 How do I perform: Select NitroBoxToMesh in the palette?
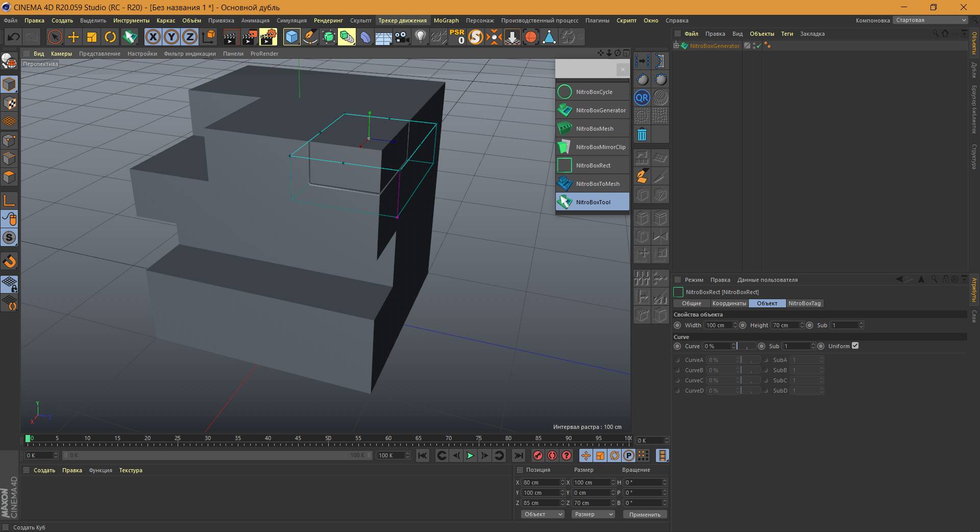click(593, 184)
